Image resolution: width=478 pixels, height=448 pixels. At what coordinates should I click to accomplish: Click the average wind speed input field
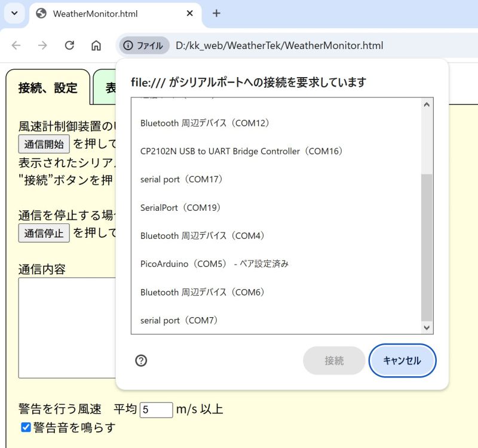click(156, 409)
